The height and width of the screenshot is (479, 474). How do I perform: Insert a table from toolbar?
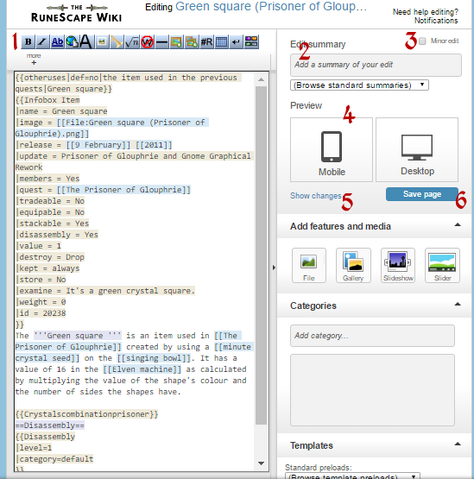click(221, 42)
